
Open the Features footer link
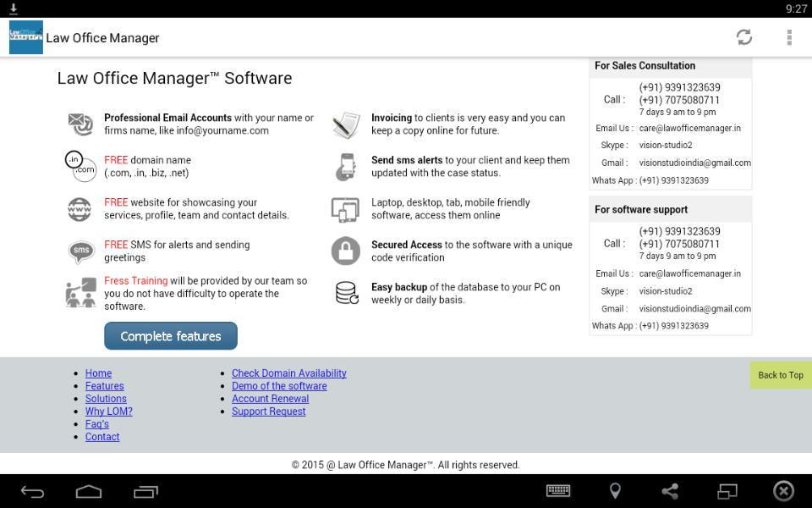[105, 386]
